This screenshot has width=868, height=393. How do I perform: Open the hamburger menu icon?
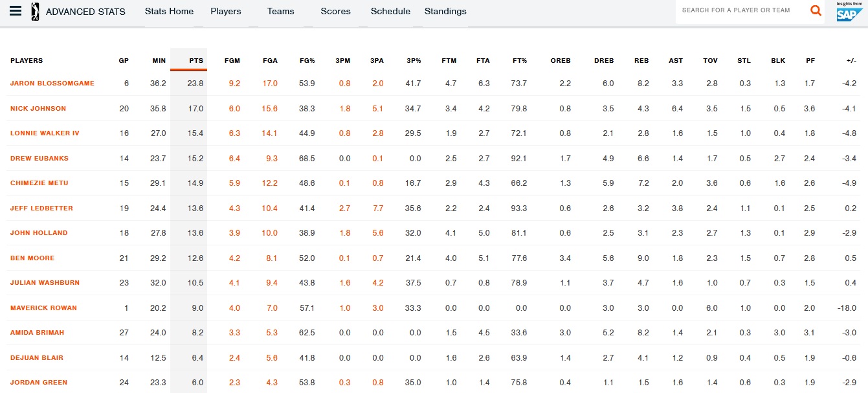click(x=16, y=11)
